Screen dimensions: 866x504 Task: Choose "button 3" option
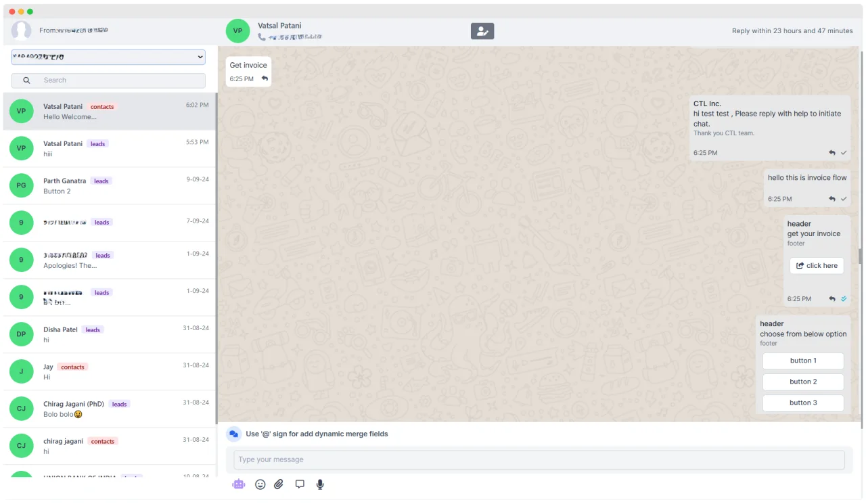pos(803,403)
